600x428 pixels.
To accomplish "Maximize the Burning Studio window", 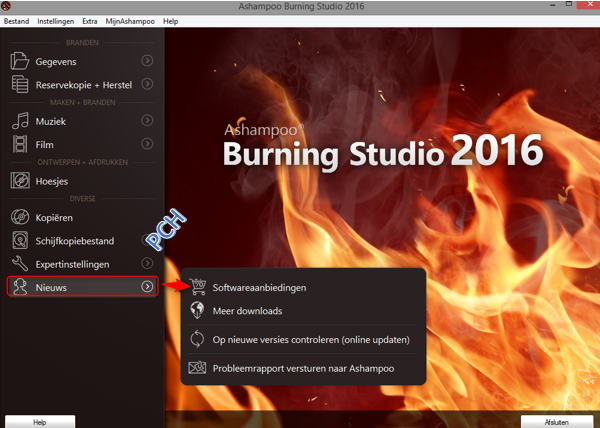I will (569, 4).
